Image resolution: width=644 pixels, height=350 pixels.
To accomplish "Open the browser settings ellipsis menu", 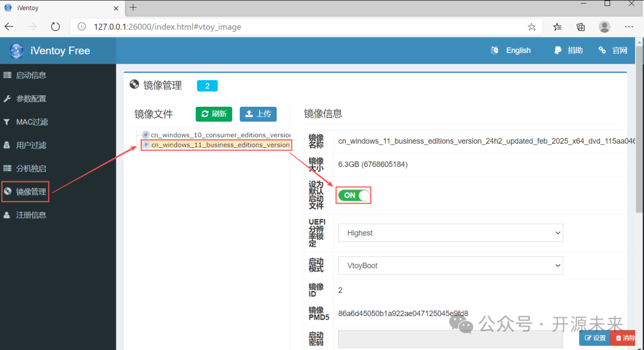I will (629, 27).
